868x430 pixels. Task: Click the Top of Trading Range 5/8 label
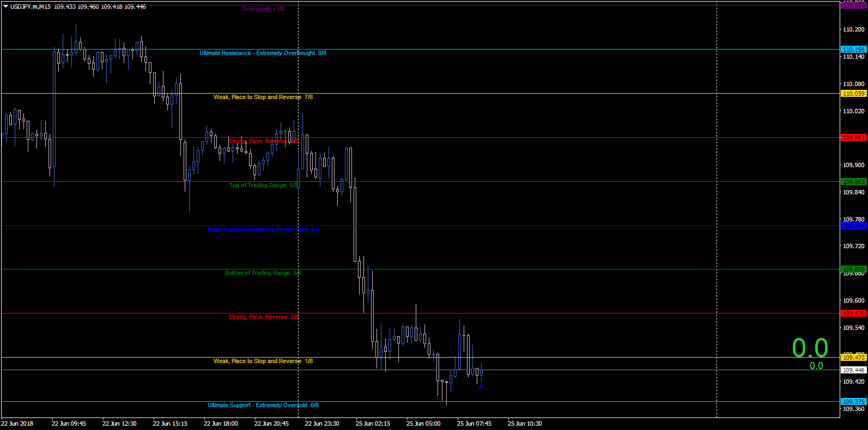(263, 185)
